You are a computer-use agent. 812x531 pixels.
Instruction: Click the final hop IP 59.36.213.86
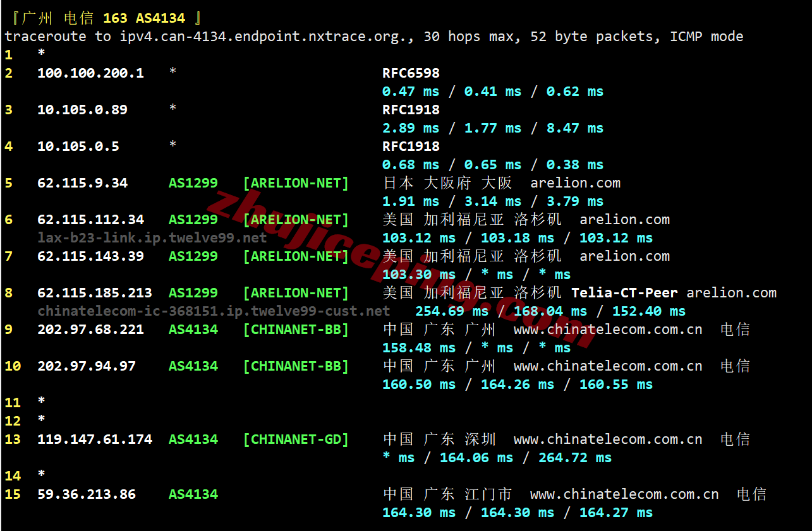pyautogui.click(x=87, y=494)
